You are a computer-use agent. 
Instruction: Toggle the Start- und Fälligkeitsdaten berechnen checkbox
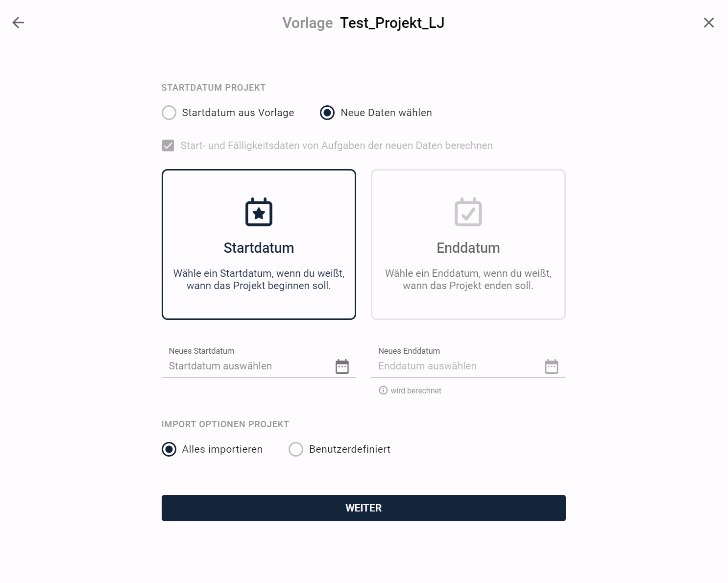tap(168, 146)
